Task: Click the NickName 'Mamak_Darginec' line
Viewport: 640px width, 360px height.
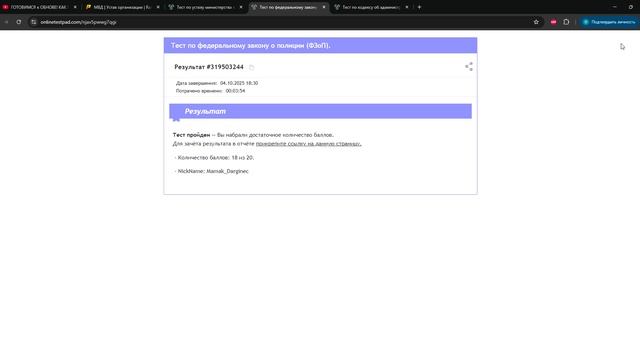Action: (211, 171)
